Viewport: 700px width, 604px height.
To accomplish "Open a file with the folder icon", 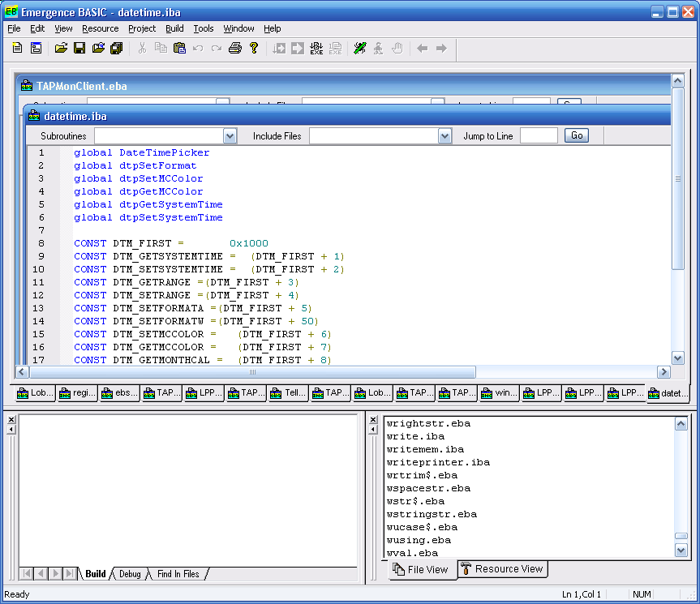I will coord(61,49).
